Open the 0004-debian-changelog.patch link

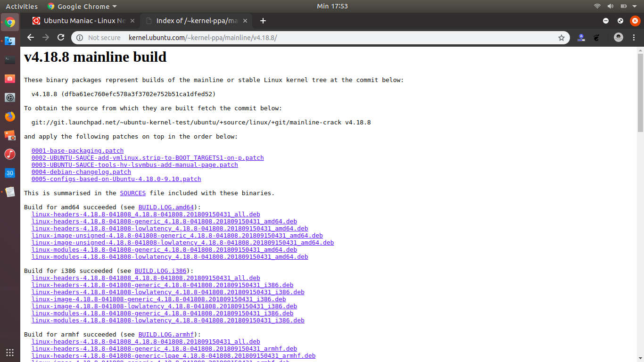81,172
